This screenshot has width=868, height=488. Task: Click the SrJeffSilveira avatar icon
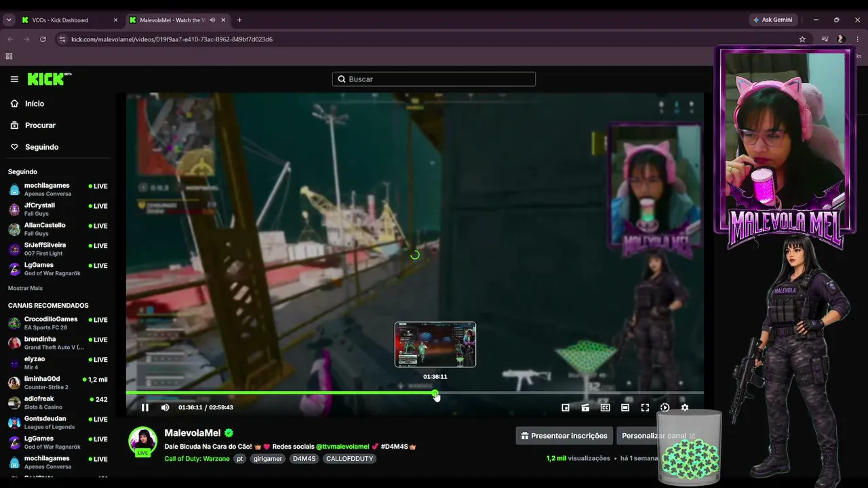tap(14, 249)
